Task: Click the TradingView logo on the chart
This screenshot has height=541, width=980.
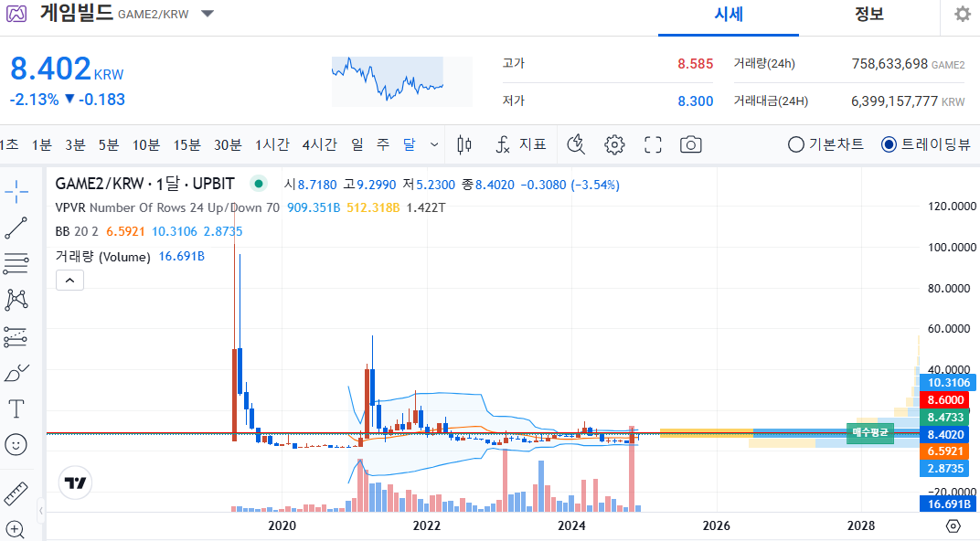Action: coord(76,483)
